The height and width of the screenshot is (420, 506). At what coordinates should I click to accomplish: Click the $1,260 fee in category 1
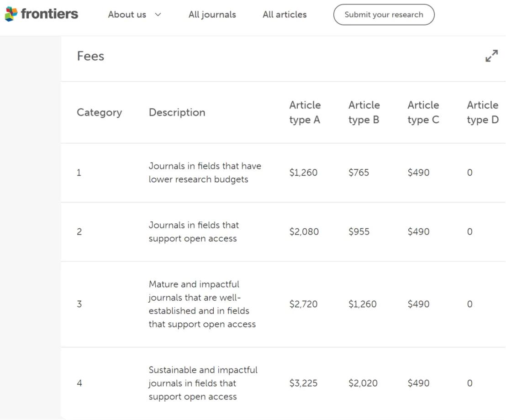[x=303, y=173]
